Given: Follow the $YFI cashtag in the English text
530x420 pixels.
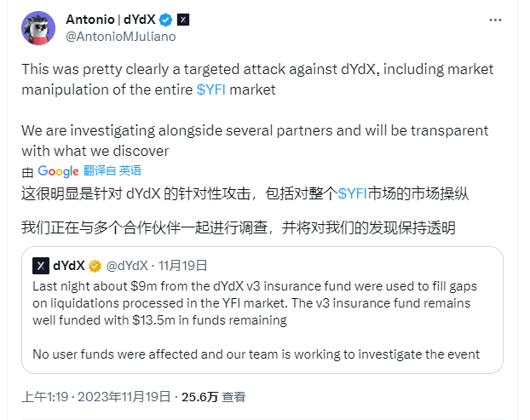Looking at the screenshot, I should (x=211, y=90).
